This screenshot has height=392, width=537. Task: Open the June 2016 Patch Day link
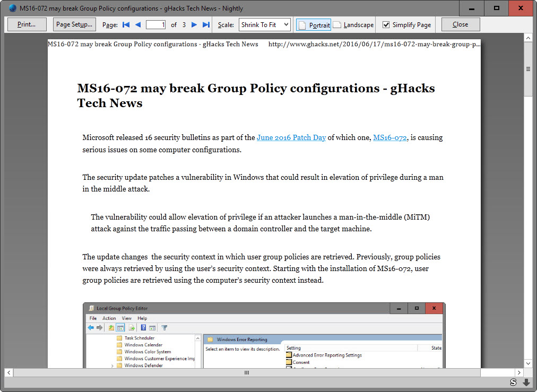point(291,137)
